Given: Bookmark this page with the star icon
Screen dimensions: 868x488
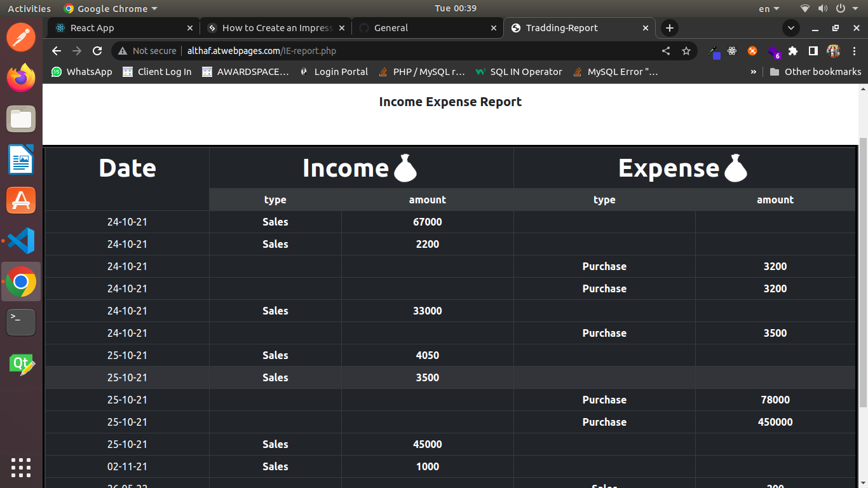Looking at the screenshot, I should pos(686,51).
